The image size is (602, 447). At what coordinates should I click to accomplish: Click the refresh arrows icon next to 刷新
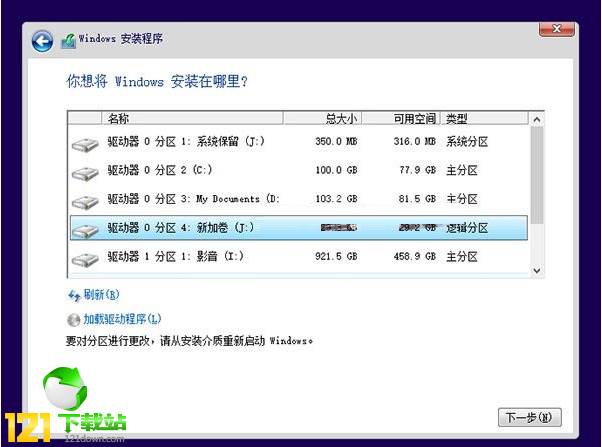[x=74, y=296]
